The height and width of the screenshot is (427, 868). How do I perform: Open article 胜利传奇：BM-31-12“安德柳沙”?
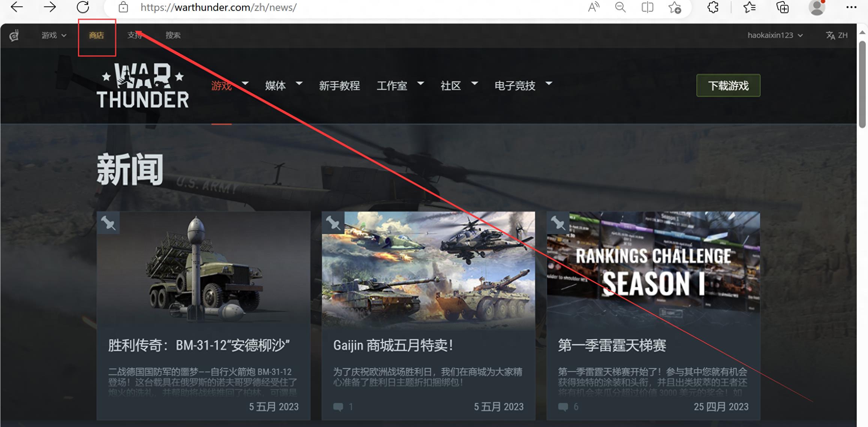click(x=199, y=345)
